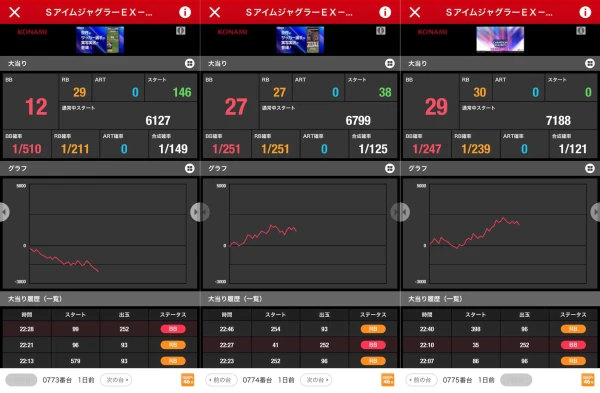Close the first panel with X icon
This screenshot has width=600, height=393.
click(15, 12)
